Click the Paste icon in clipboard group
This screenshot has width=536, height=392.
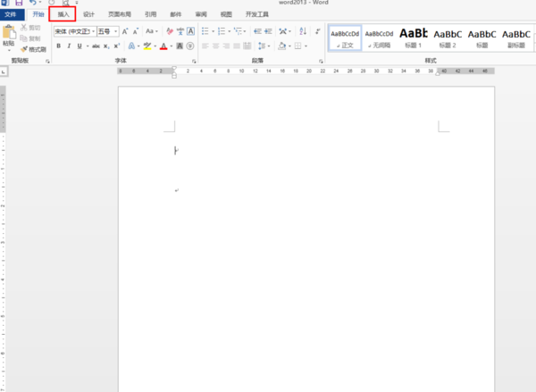tap(8, 36)
